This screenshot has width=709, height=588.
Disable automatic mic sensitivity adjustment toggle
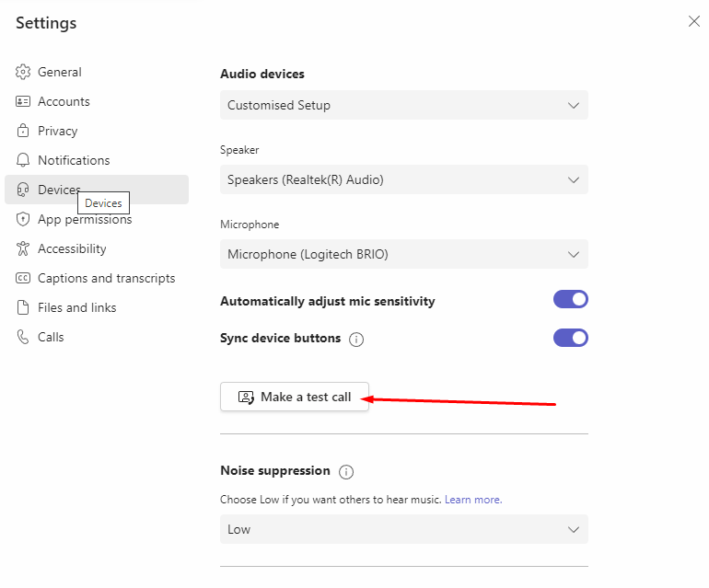pyautogui.click(x=571, y=299)
